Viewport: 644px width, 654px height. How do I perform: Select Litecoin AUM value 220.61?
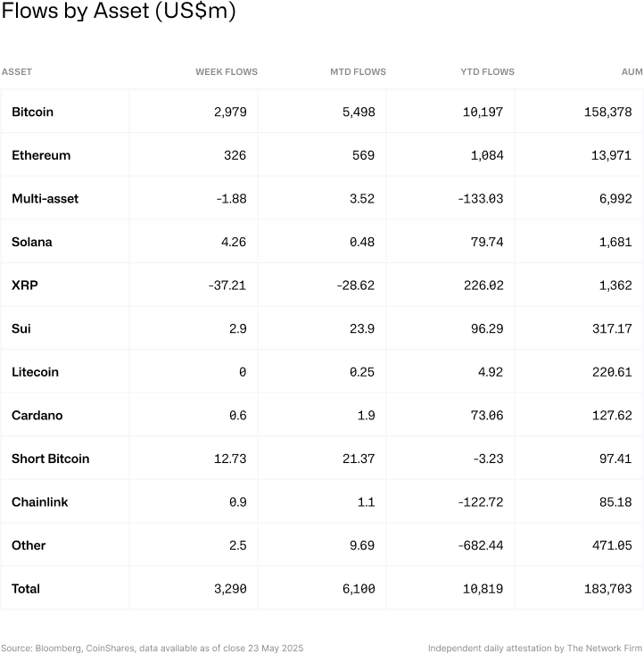(x=611, y=372)
